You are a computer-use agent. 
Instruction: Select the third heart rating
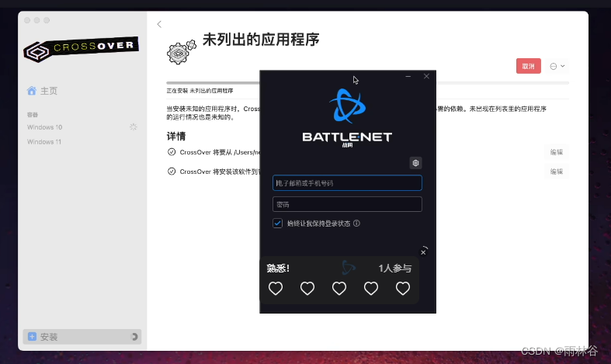point(339,289)
